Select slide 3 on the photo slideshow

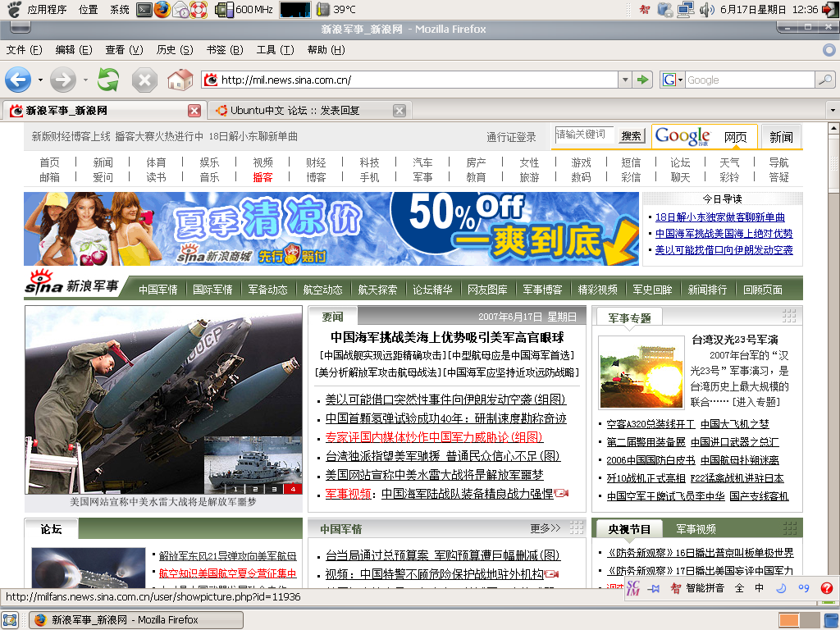click(274, 489)
